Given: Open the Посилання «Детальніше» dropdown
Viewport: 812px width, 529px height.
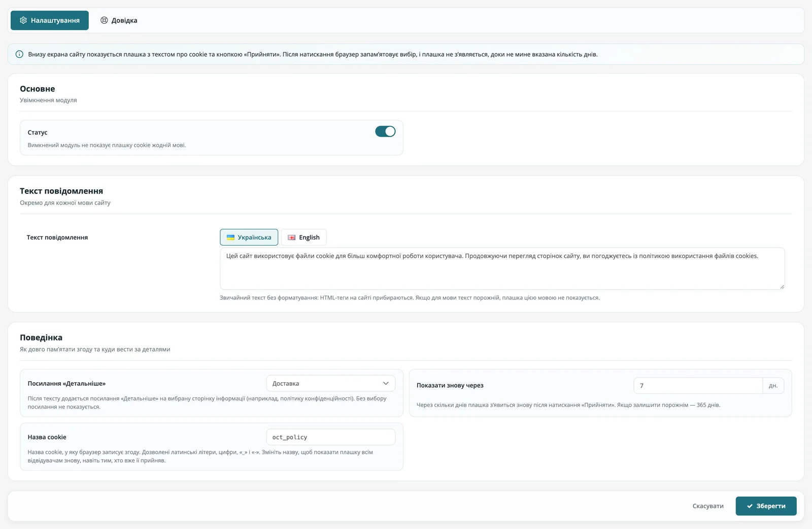Looking at the screenshot, I should (x=330, y=383).
